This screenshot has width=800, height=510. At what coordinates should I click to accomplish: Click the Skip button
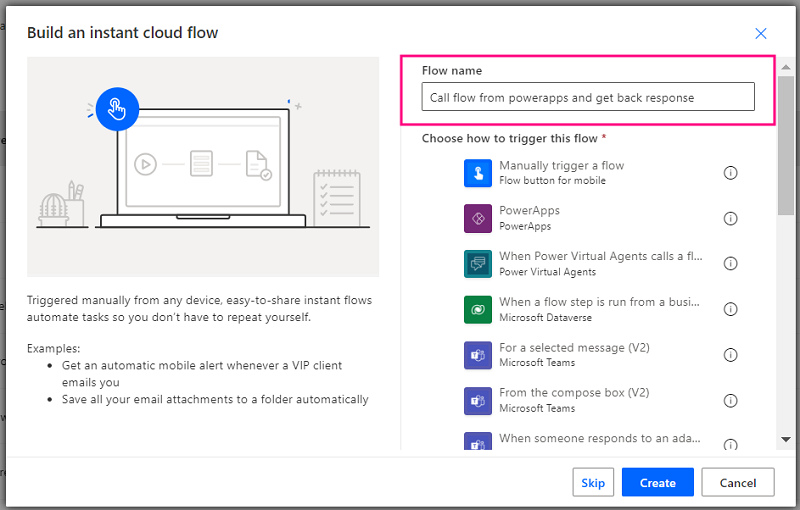(593, 482)
